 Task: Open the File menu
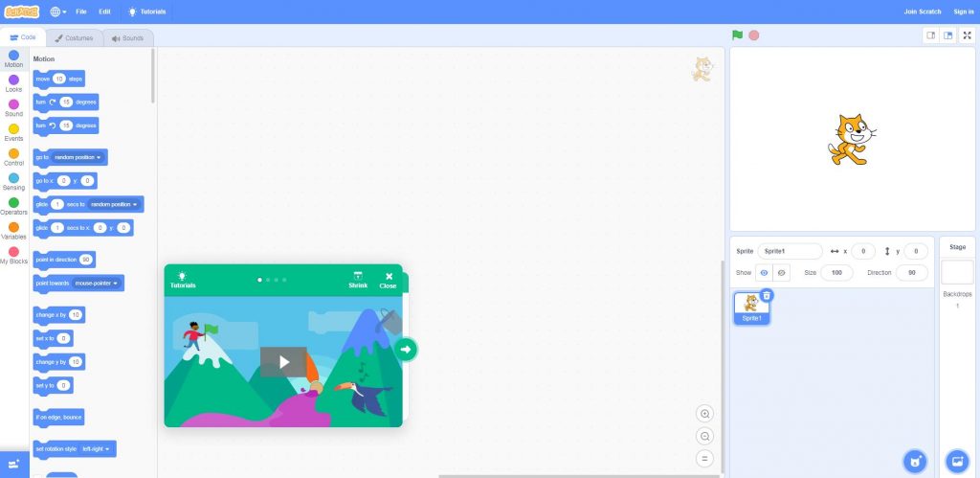pos(81,11)
